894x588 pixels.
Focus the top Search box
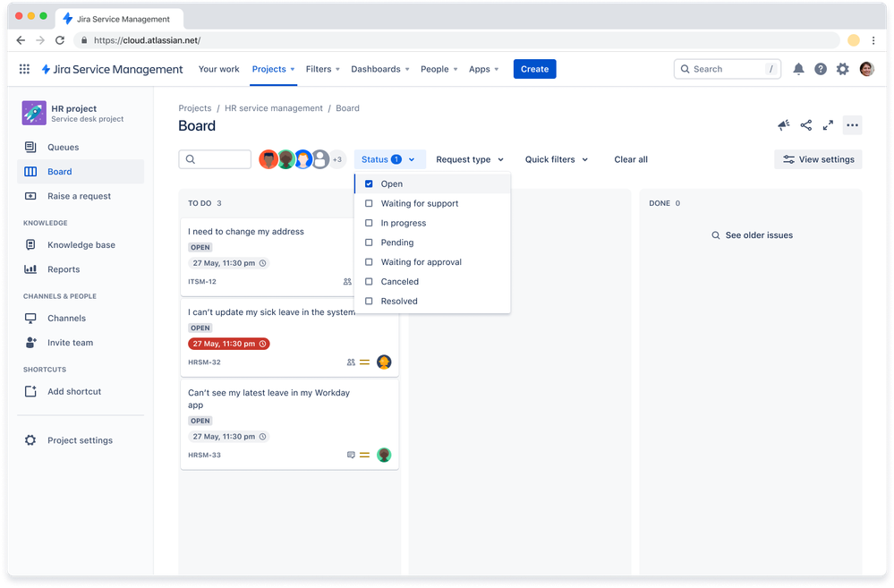728,69
